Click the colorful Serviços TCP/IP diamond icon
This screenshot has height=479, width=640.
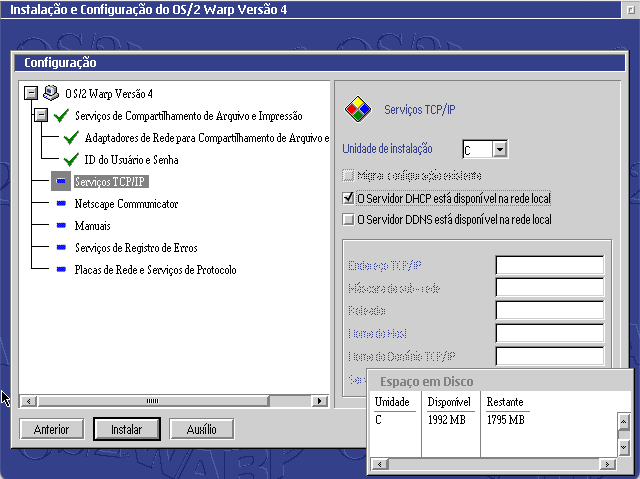356,108
